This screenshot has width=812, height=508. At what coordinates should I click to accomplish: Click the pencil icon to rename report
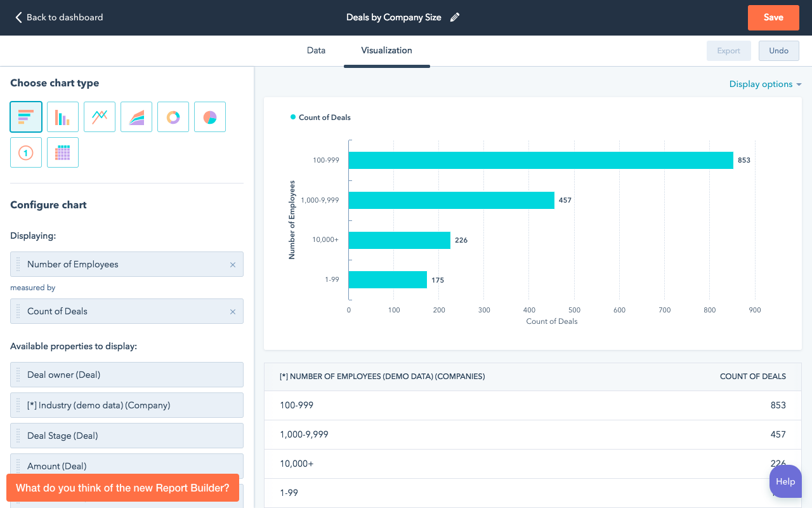pos(454,18)
